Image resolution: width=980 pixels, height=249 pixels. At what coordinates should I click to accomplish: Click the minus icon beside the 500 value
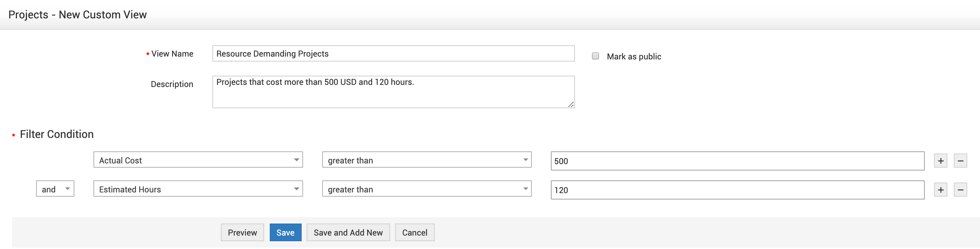[960, 161]
